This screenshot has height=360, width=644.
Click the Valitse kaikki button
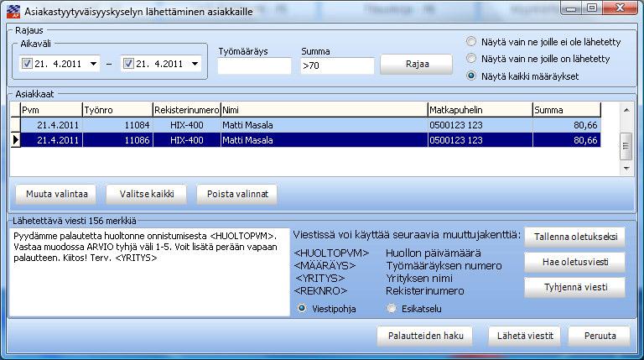147,194
